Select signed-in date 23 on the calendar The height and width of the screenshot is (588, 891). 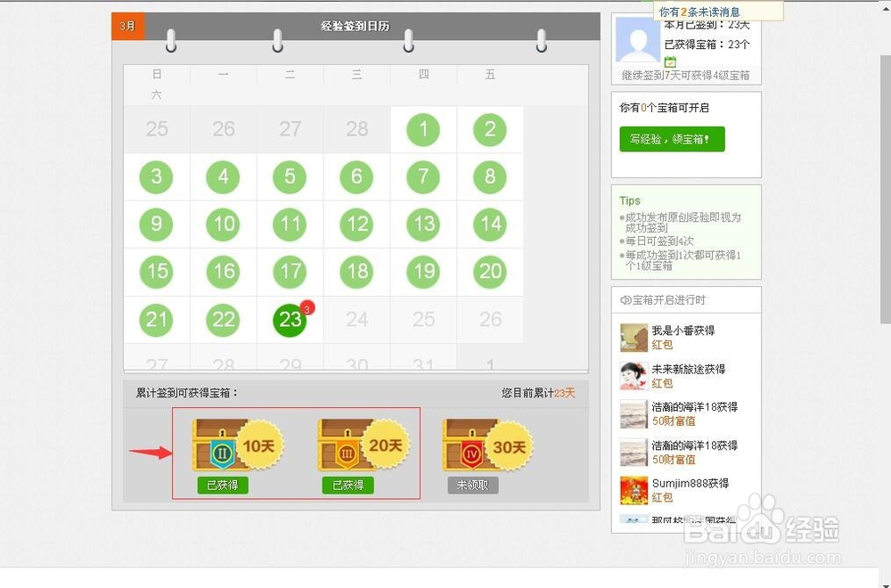(290, 319)
